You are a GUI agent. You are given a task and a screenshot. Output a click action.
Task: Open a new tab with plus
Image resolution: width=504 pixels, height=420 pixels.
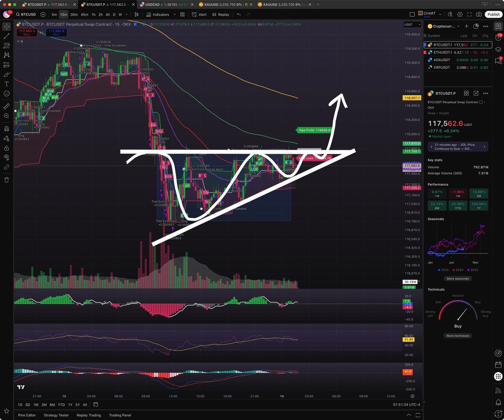pyautogui.click(x=318, y=4)
